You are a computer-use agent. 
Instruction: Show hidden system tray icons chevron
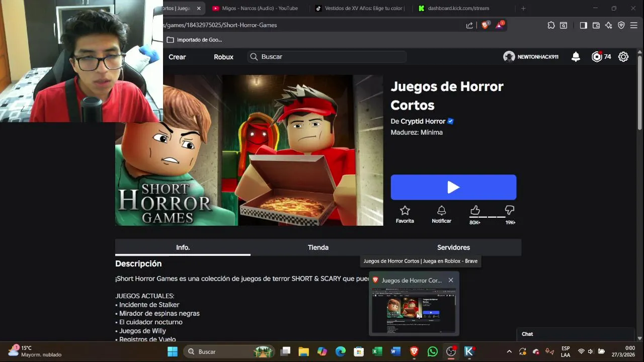pyautogui.click(x=509, y=351)
